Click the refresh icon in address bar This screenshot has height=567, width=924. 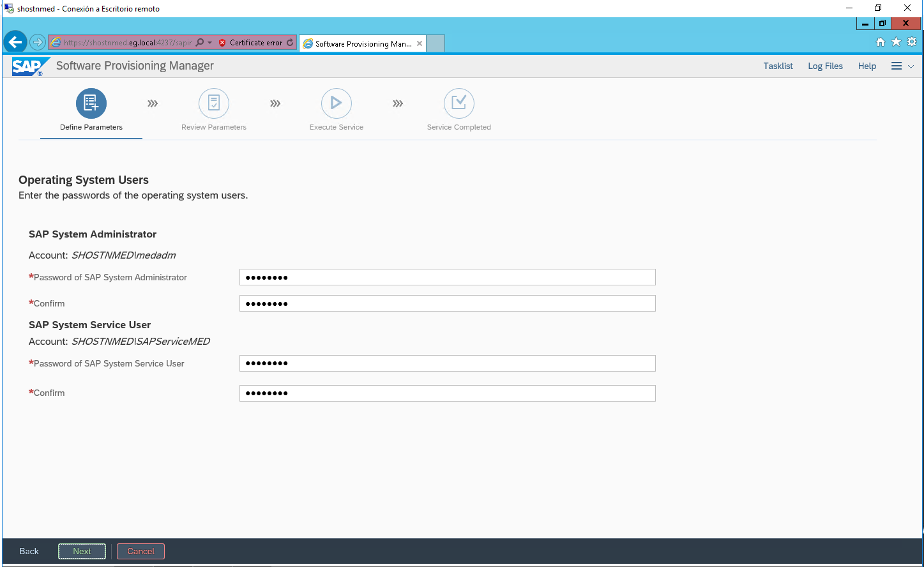pyautogui.click(x=290, y=43)
